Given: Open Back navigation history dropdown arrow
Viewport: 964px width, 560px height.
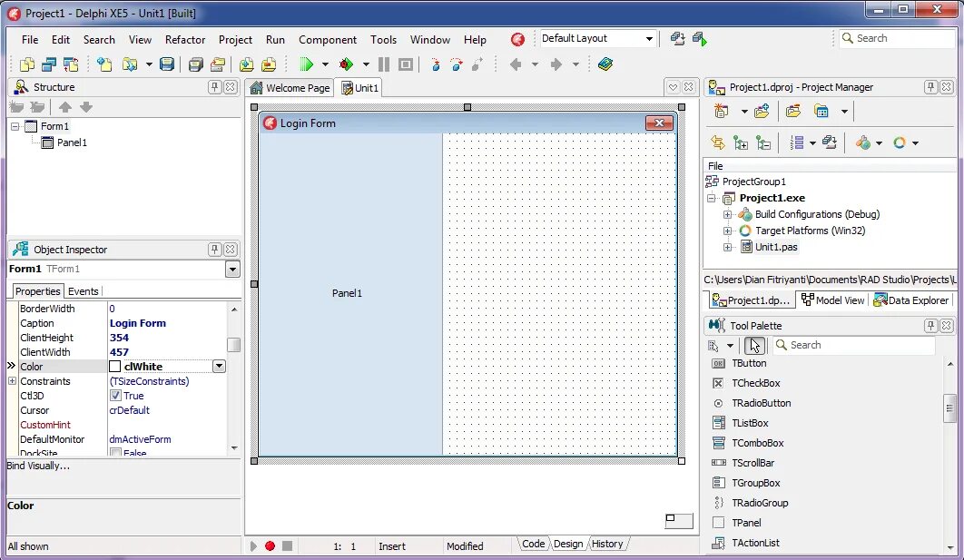Looking at the screenshot, I should coord(535,64).
